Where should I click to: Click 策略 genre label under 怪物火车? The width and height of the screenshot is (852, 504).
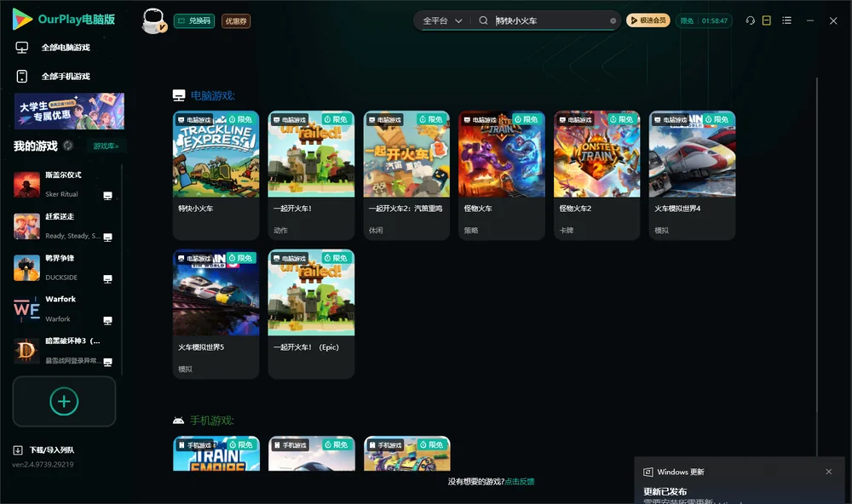471,230
